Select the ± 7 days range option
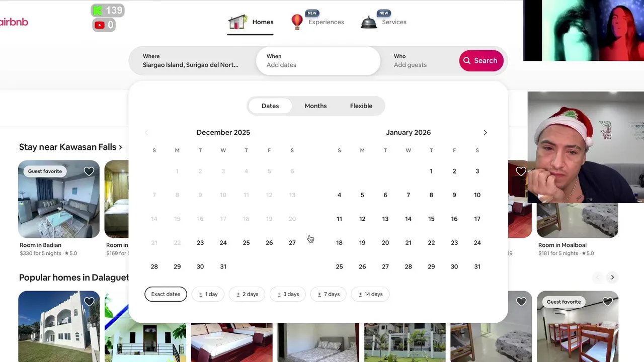The height and width of the screenshot is (362, 644). click(x=329, y=294)
